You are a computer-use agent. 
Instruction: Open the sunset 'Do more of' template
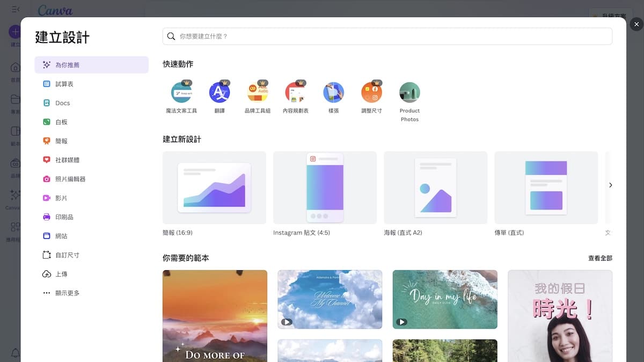pos(215,316)
